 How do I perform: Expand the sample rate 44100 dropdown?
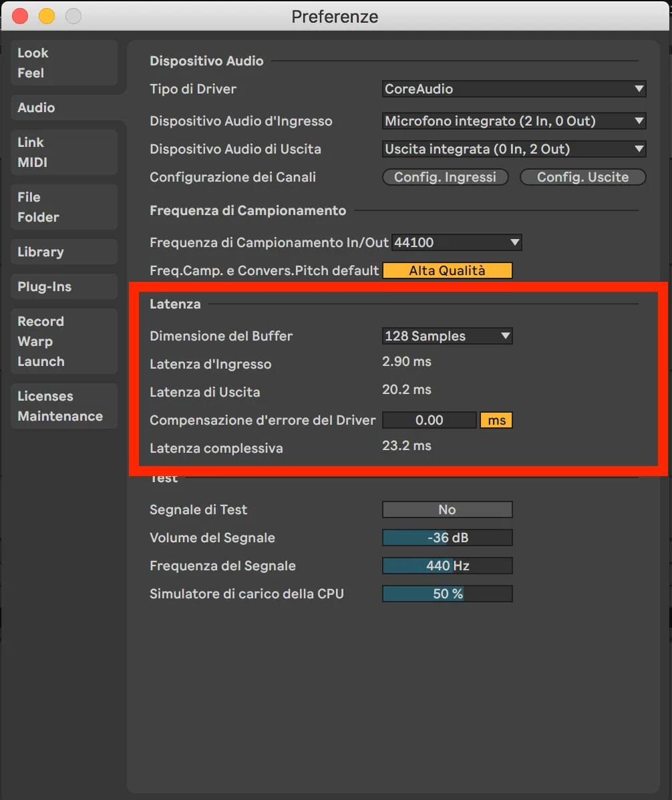click(457, 242)
